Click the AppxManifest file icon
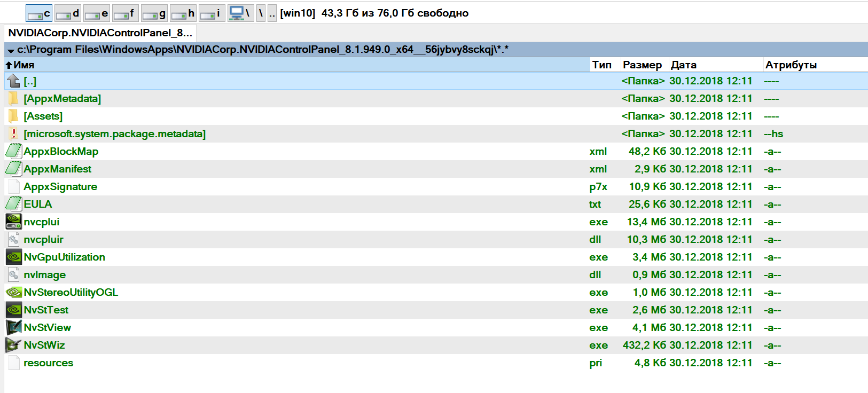Viewport: 868px width, 393px height. pyautogui.click(x=13, y=169)
